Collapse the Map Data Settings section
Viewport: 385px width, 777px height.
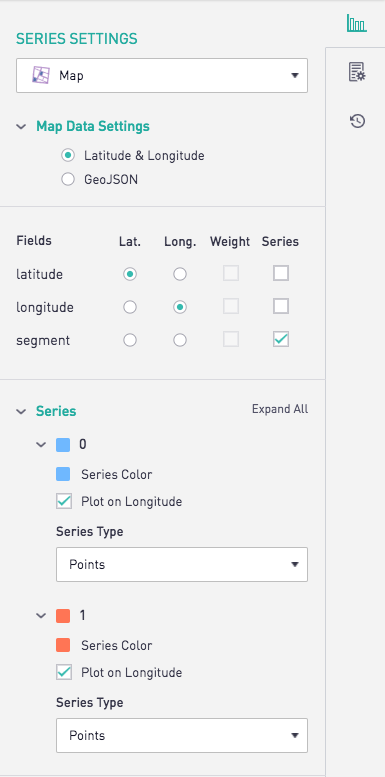point(21,127)
